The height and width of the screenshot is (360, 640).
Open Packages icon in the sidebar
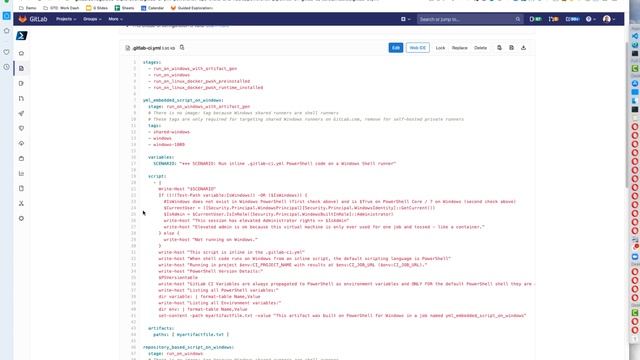coord(21,158)
